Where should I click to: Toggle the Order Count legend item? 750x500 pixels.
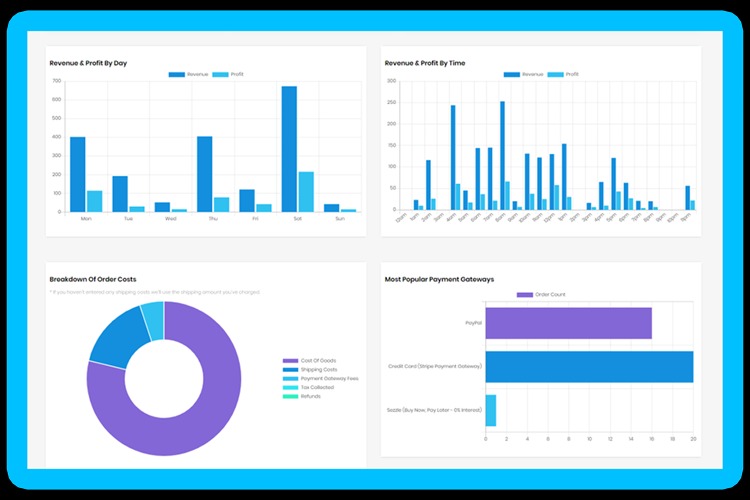click(x=538, y=294)
